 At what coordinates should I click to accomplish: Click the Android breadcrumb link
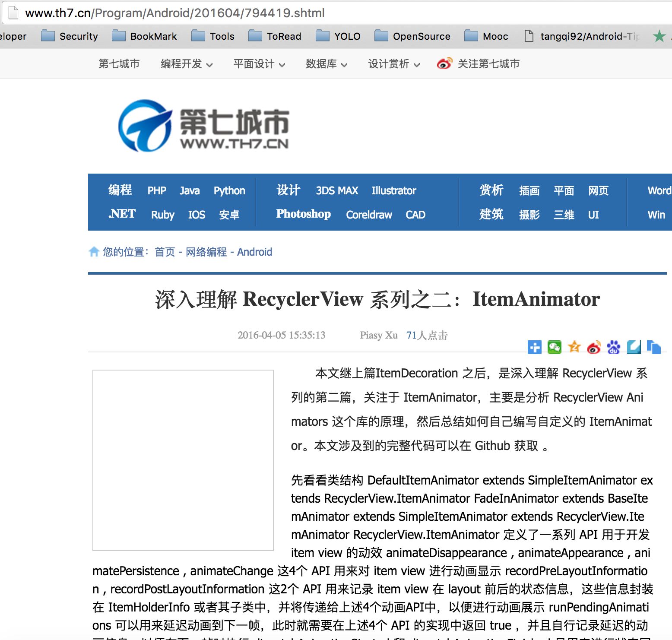coord(254,252)
